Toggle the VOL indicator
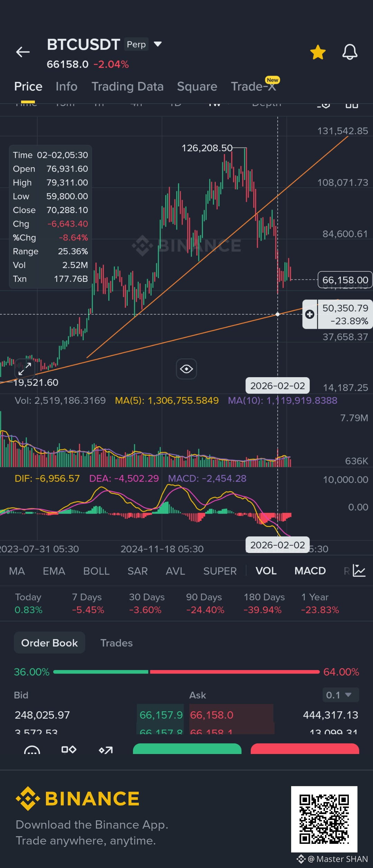373x868 pixels. click(x=266, y=571)
